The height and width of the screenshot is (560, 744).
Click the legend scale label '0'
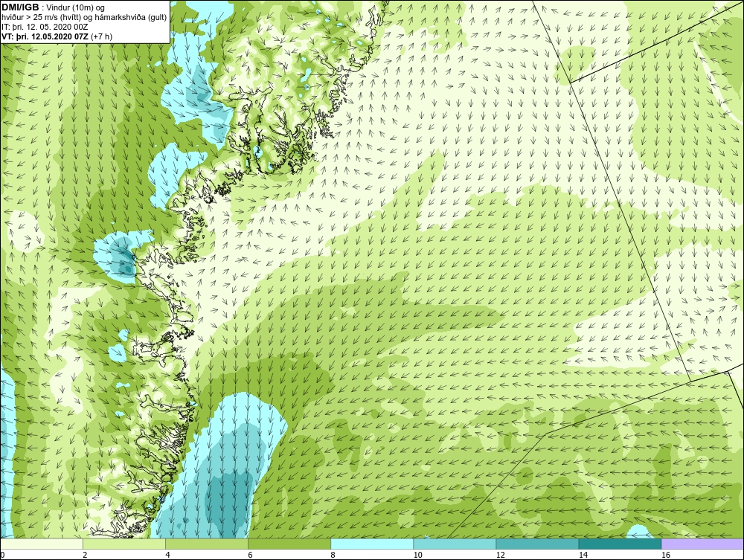pyautogui.click(x=2, y=555)
